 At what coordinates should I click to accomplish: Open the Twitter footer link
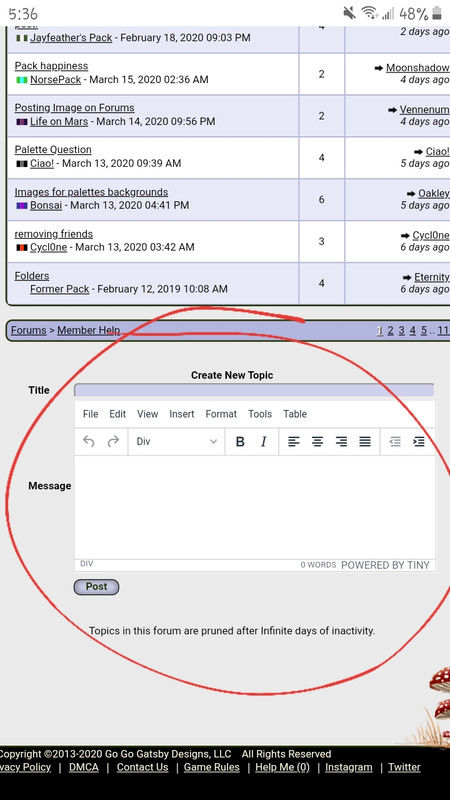pyautogui.click(x=404, y=767)
